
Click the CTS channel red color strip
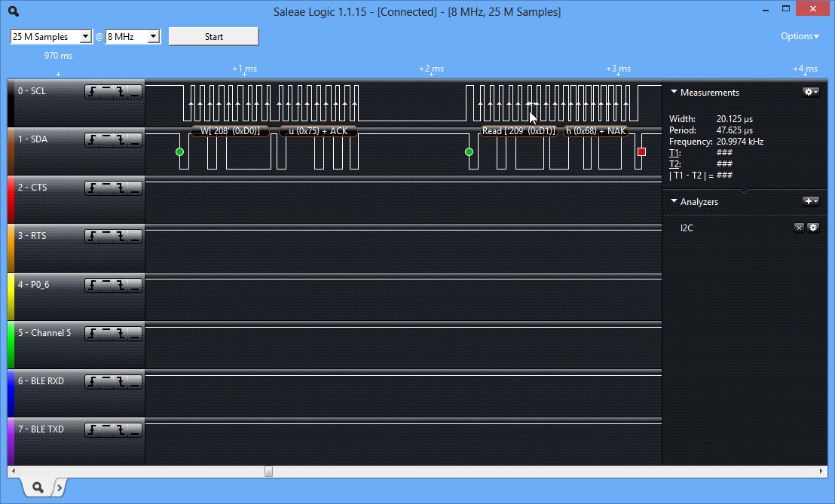coord(11,199)
